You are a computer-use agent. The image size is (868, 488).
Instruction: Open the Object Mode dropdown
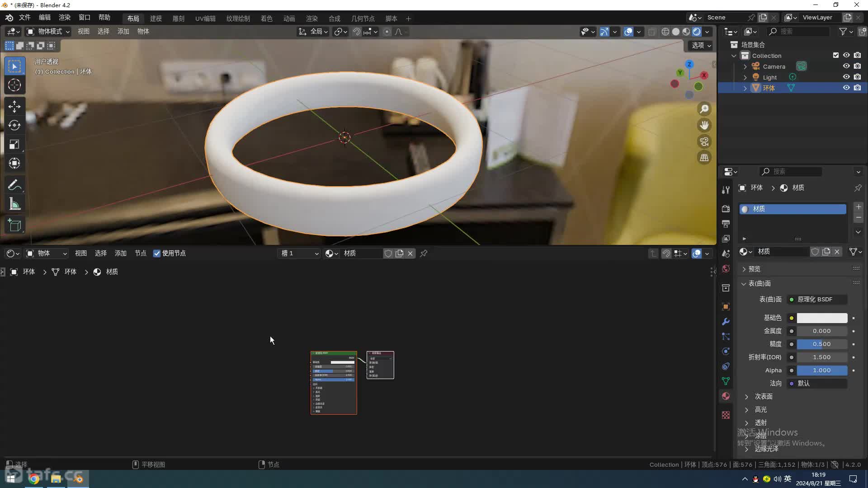click(48, 32)
